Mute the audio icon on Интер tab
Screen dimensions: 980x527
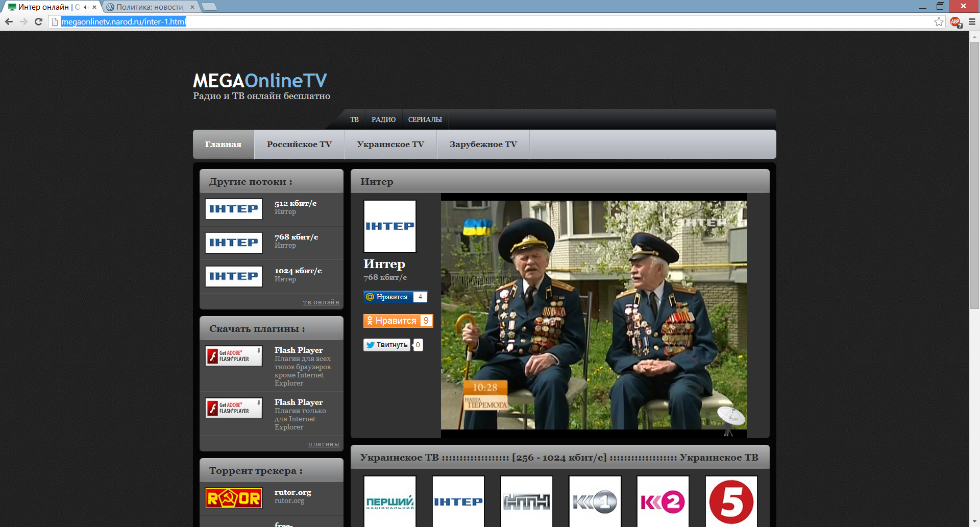click(x=86, y=7)
